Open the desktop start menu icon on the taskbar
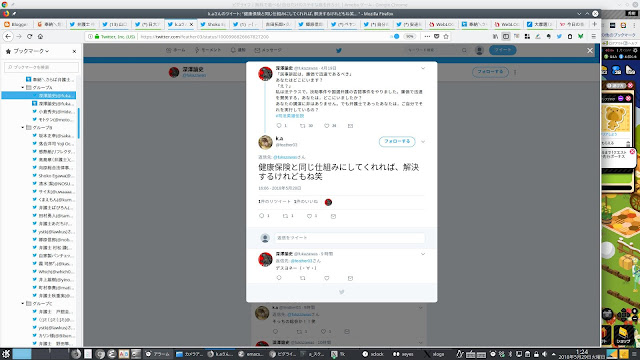The image size is (640, 360). 6,353
